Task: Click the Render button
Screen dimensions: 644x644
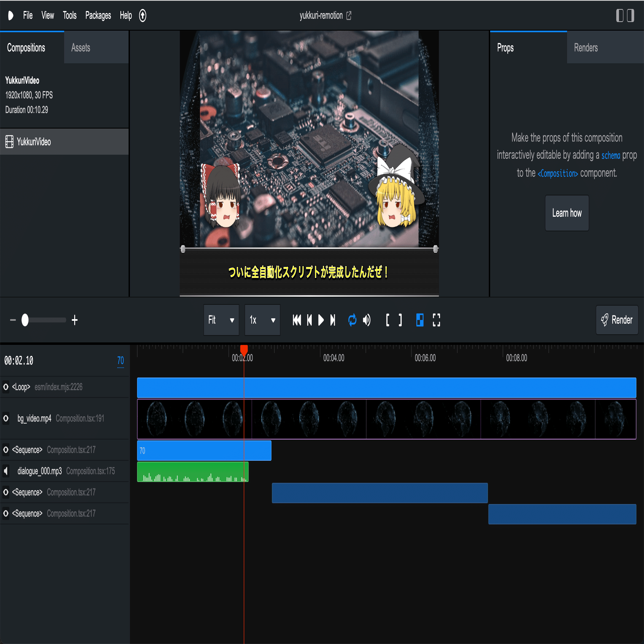Action: point(617,320)
